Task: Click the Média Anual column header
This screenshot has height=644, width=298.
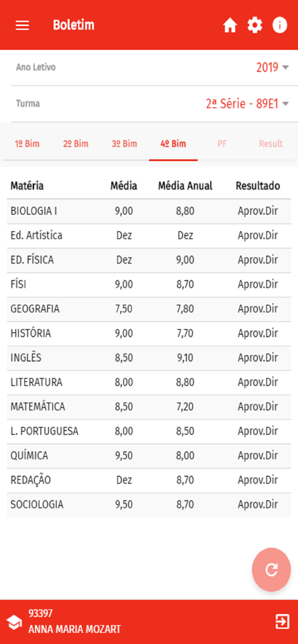Action: tap(185, 186)
